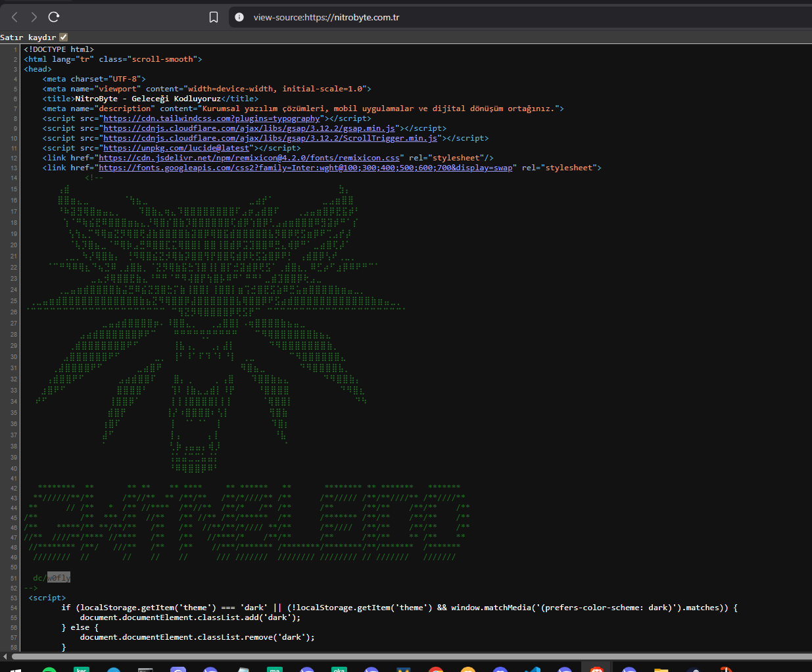Image resolution: width=812 pixels, height=672 pixels.
Task: Open the cdn.tailwindcss.com typography plugin link
Action: pyautogui.click(x=212, y=118)
